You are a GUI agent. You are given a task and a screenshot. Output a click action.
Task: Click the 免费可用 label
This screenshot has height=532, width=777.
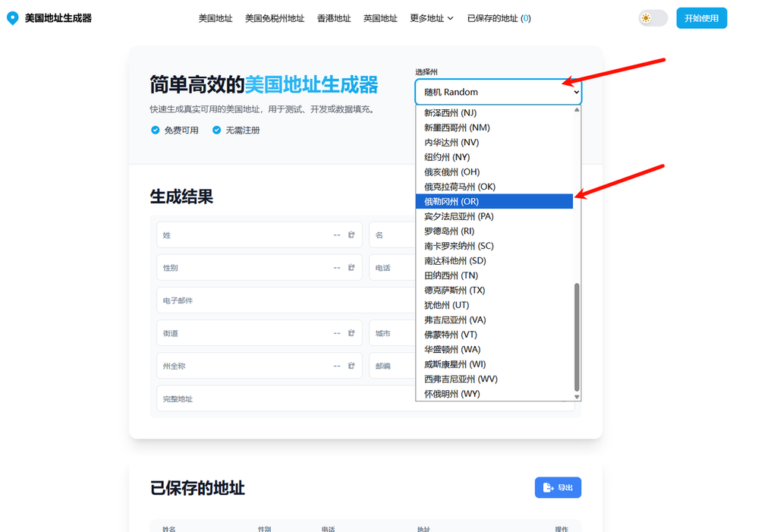pos(181,130)
